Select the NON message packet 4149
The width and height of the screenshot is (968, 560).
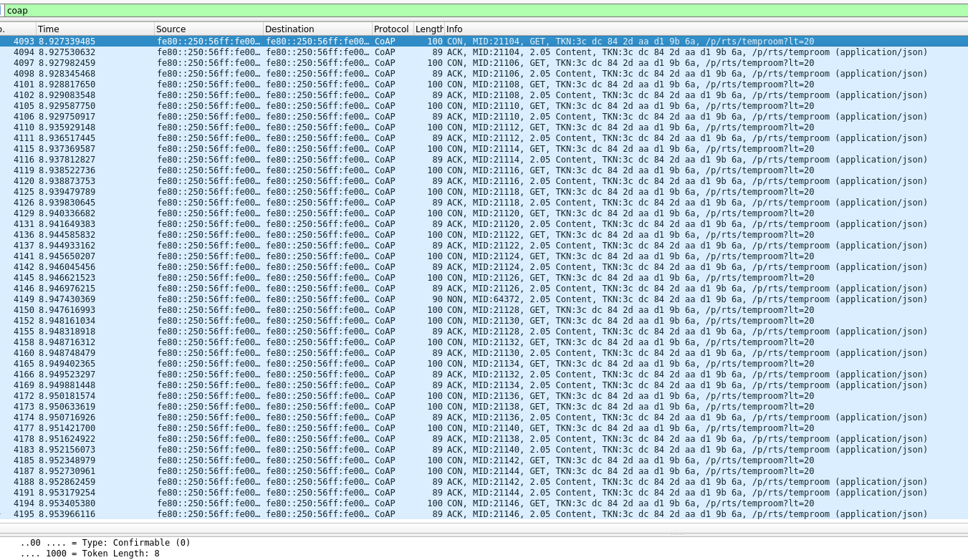click(x=287, y=299)
